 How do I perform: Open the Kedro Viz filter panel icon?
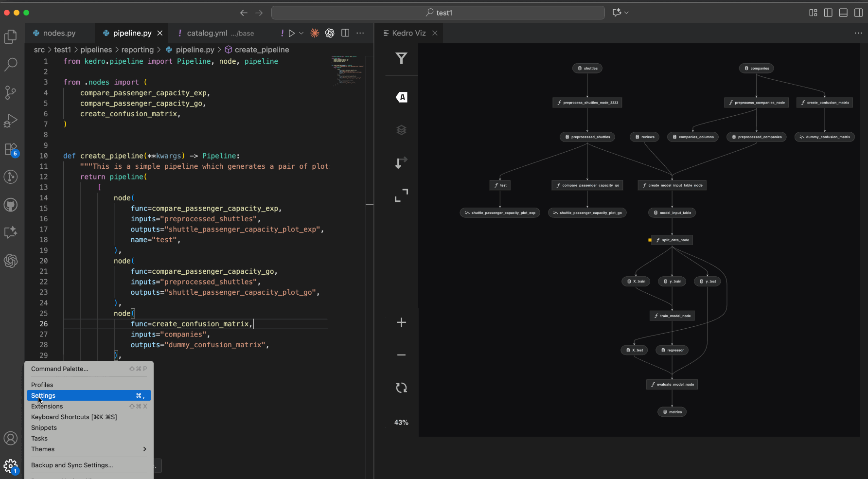[401, 58]
